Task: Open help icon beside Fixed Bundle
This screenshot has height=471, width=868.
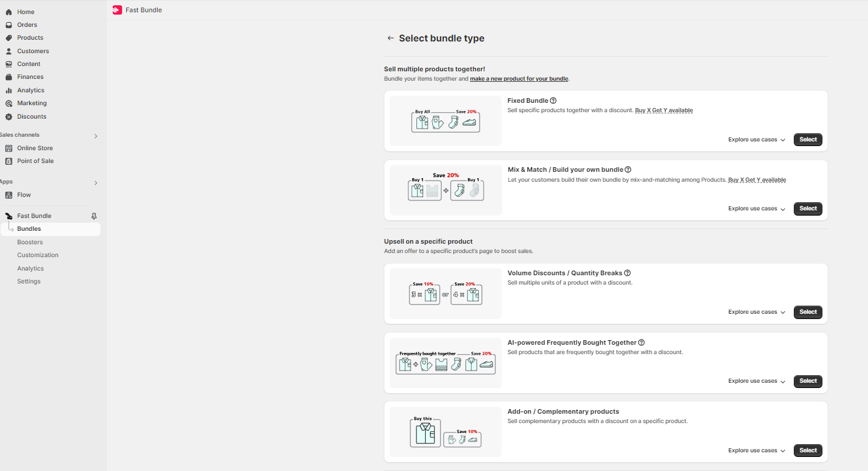Action: pos(553,101)
